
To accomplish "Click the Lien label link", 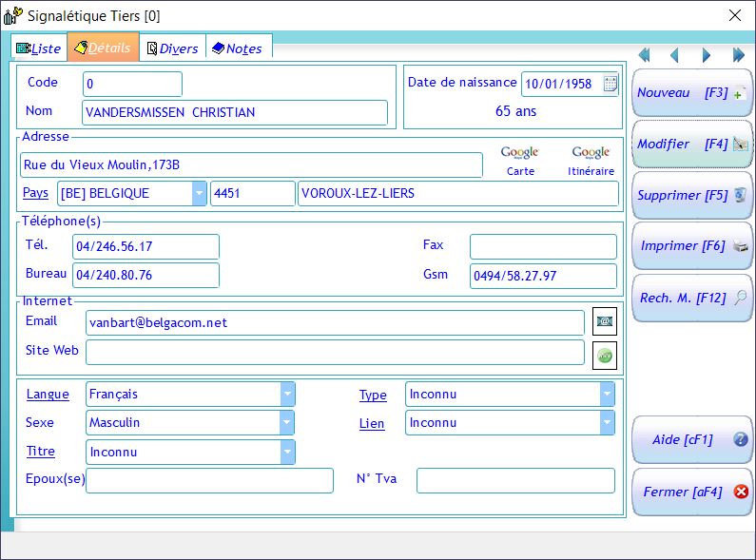I will tap(372, 424).
